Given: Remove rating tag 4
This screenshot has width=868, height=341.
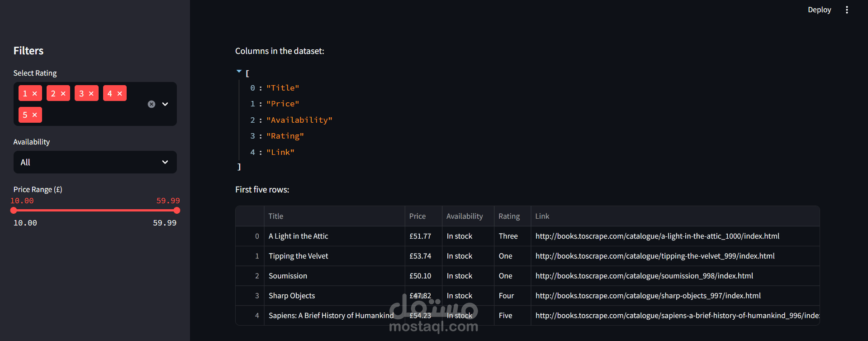Looking at the screenshot, I should tap(120, 94).
